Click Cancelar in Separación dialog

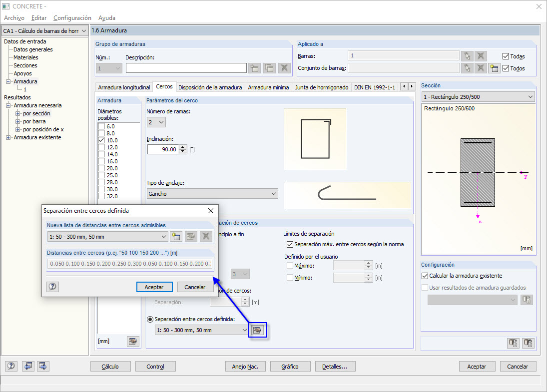tap(195, 287)
